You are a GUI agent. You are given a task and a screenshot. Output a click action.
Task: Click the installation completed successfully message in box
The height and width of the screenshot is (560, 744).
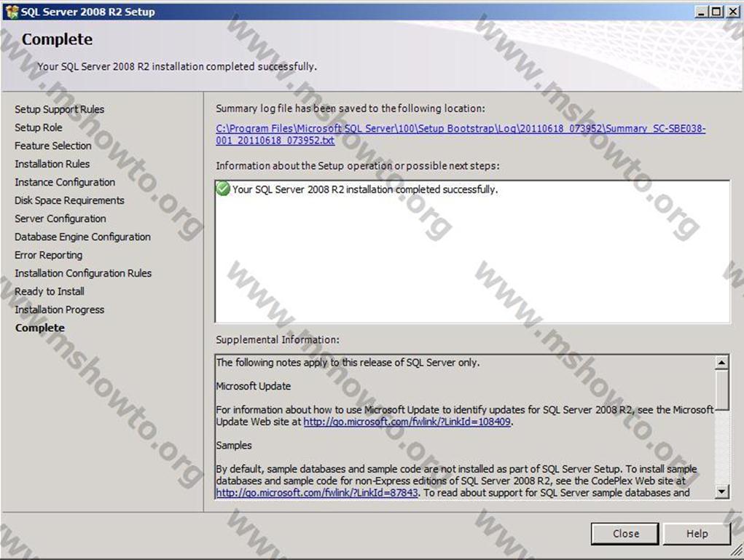pyautogui.click(x=365, y=189)
